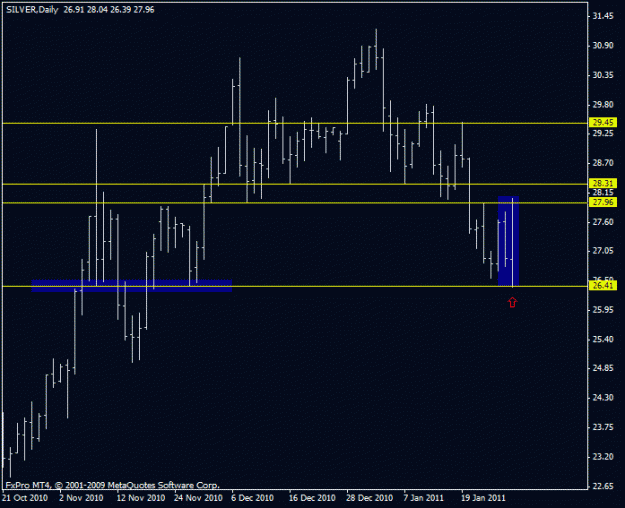Click the 28.15 price scale label
Image resolution: width=625 pixels, height=508 pixels.
click(x=603, y=192)
